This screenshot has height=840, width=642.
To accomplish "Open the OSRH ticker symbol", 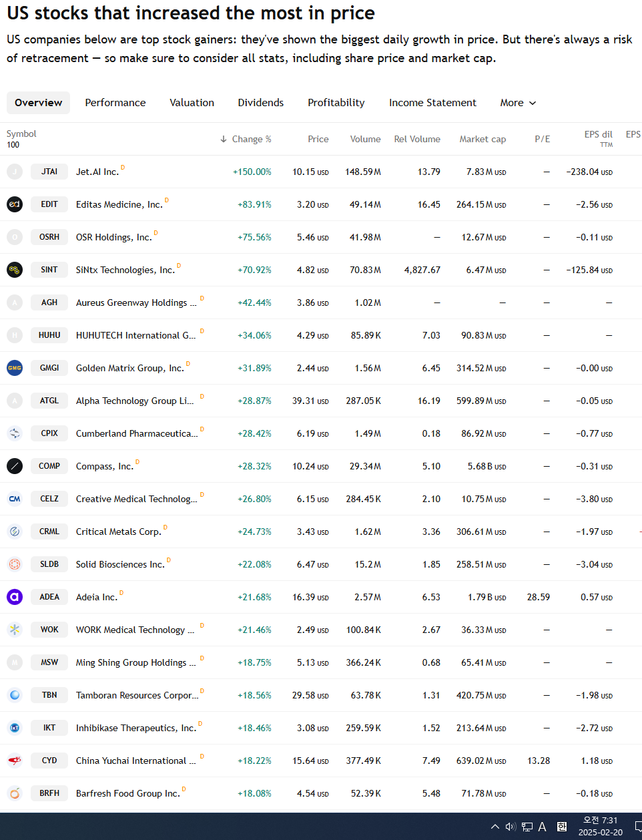I will 49,237.
